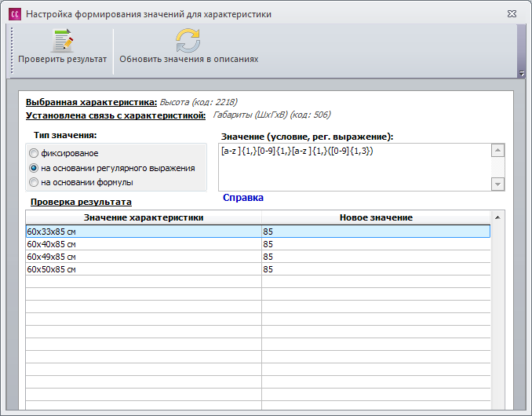Click the Проверка результата heading
532x416 pixels.
[x=81, y=202]
